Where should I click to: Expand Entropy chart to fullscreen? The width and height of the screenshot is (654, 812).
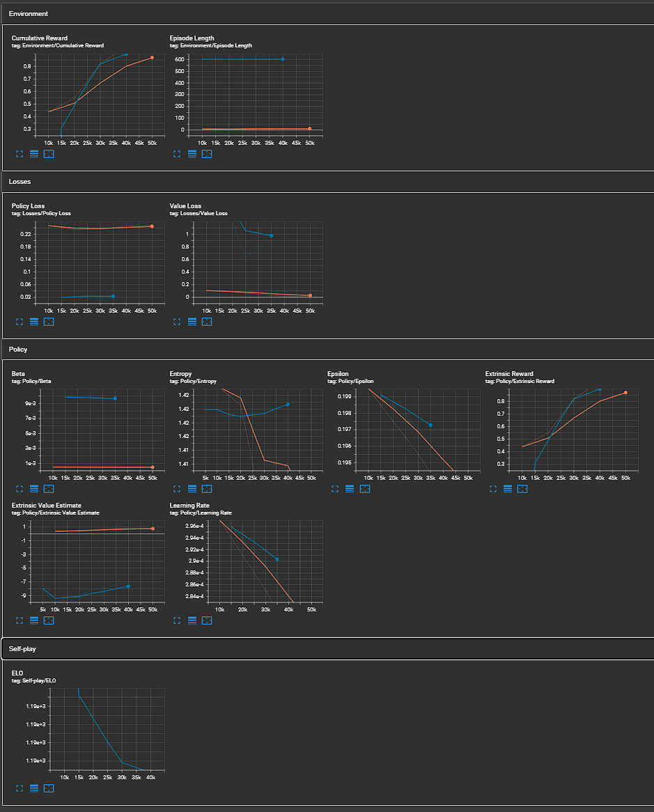pos(177,489)
